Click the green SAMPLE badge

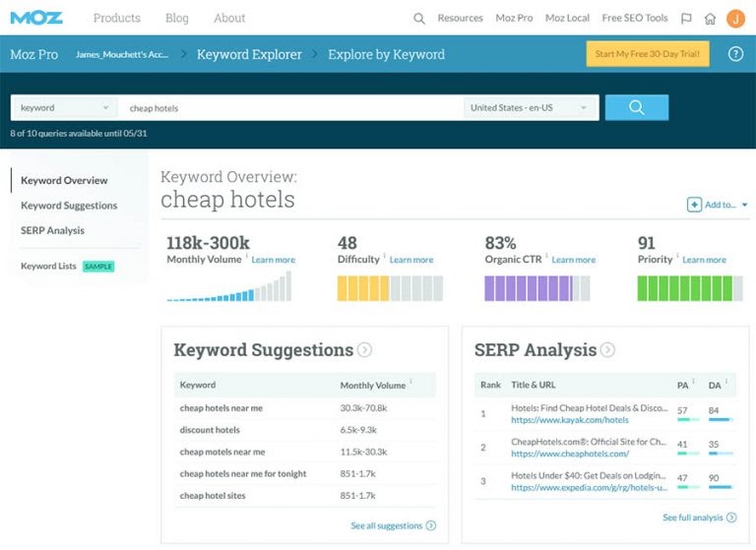[98, 267]
